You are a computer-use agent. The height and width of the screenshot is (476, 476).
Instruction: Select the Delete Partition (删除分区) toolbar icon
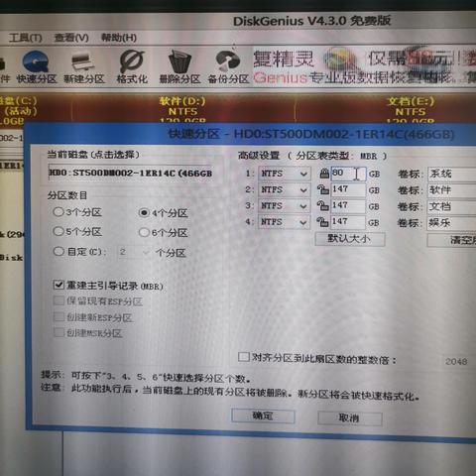179,67
